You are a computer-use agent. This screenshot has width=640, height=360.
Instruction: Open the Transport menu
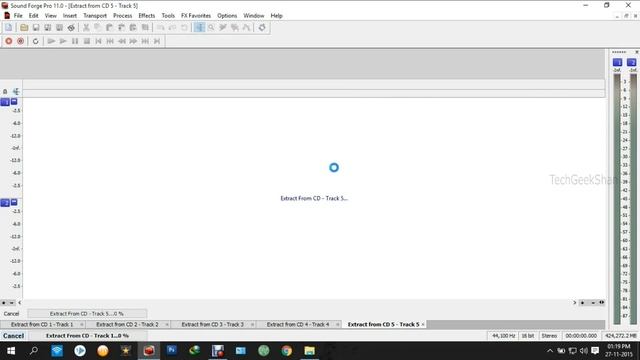95,16
